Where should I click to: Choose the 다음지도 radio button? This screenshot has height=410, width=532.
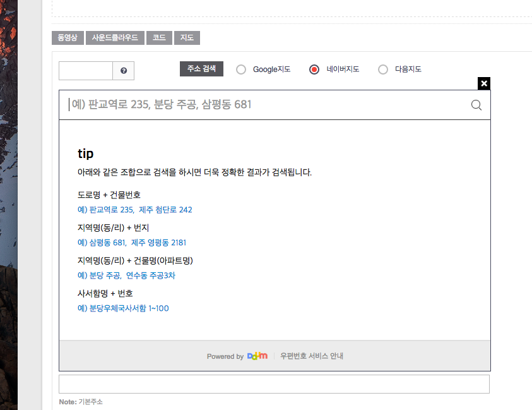(x=383, y=69)
